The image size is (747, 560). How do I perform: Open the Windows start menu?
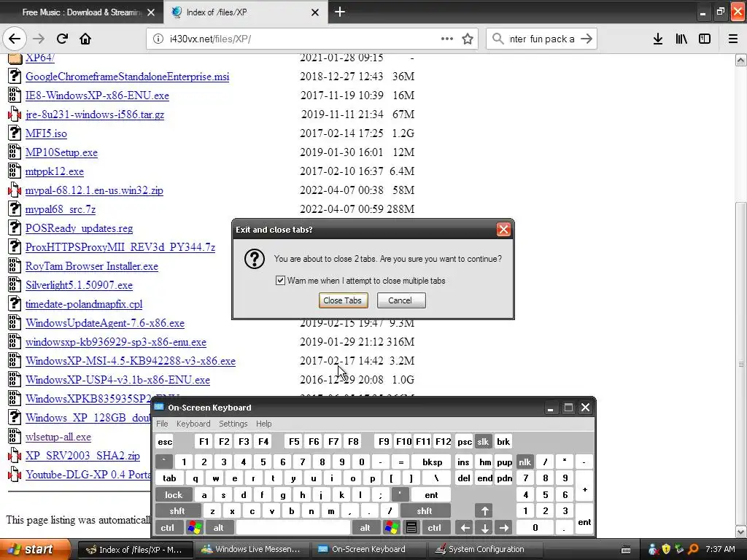pos(35,549)
